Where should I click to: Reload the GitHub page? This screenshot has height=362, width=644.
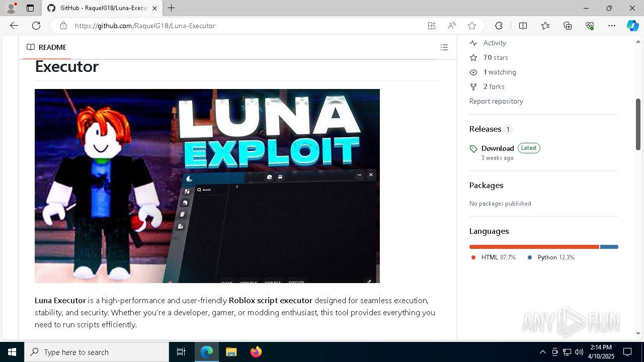coord(36,26)
